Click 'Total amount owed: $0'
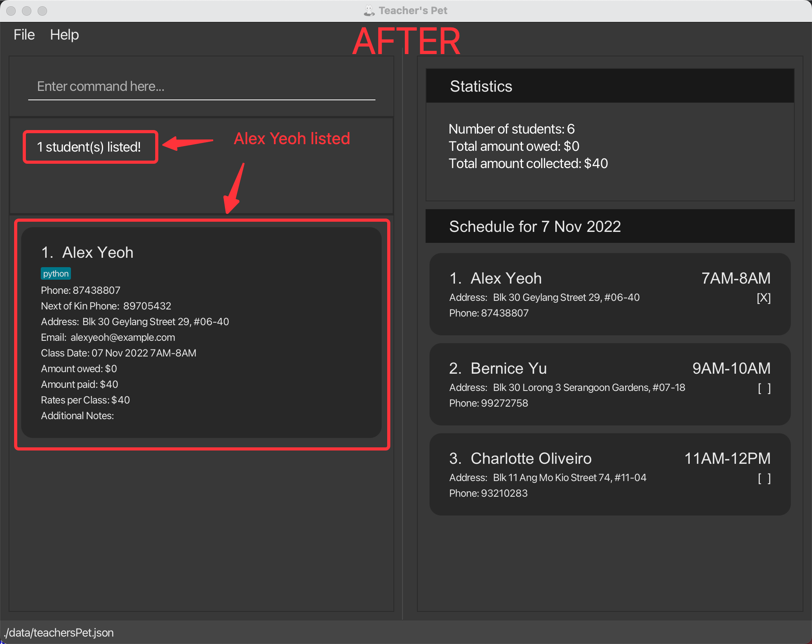The image size is (812, 644). (x=514, y=146)
